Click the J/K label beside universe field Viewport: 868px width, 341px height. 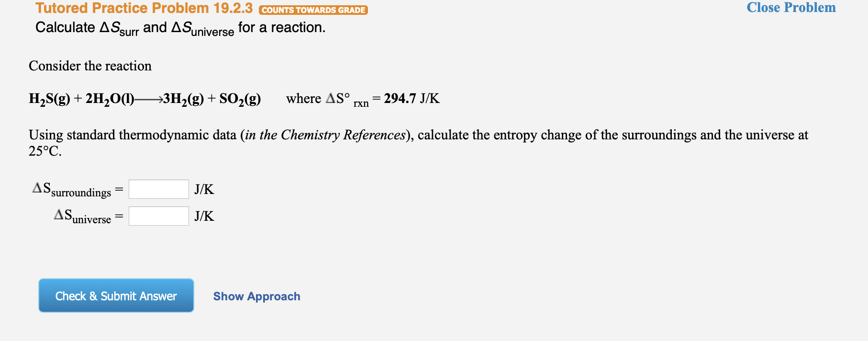(x=203, y=216)
